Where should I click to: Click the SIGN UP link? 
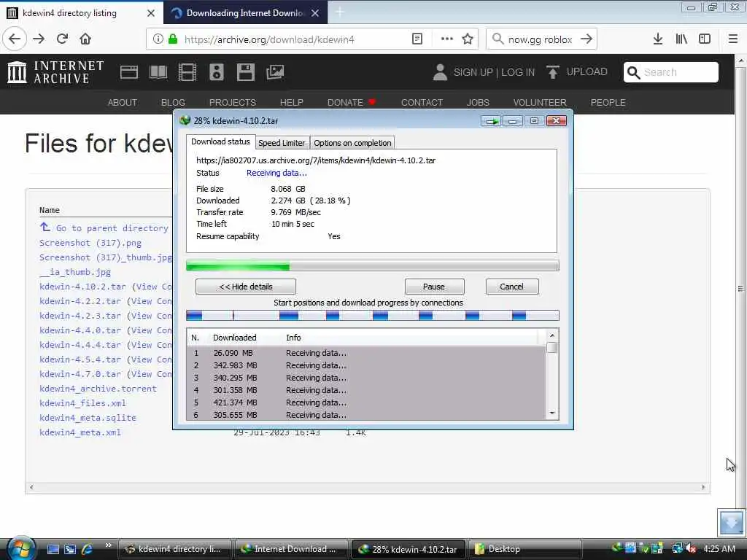coord(473,72)
